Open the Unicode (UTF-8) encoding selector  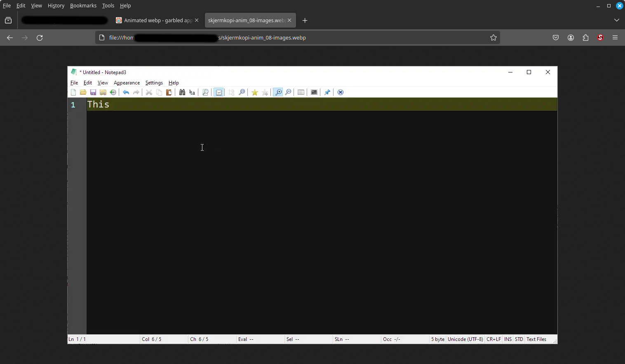tap(465, 339)
